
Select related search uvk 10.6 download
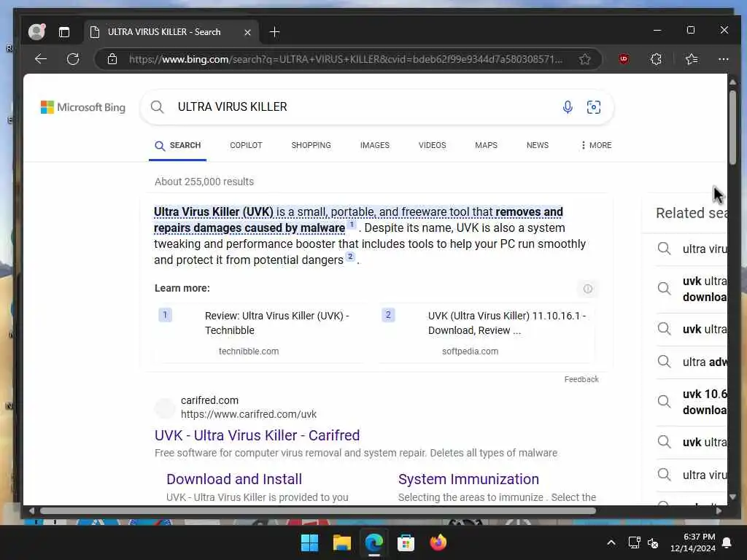coord(692,402)
